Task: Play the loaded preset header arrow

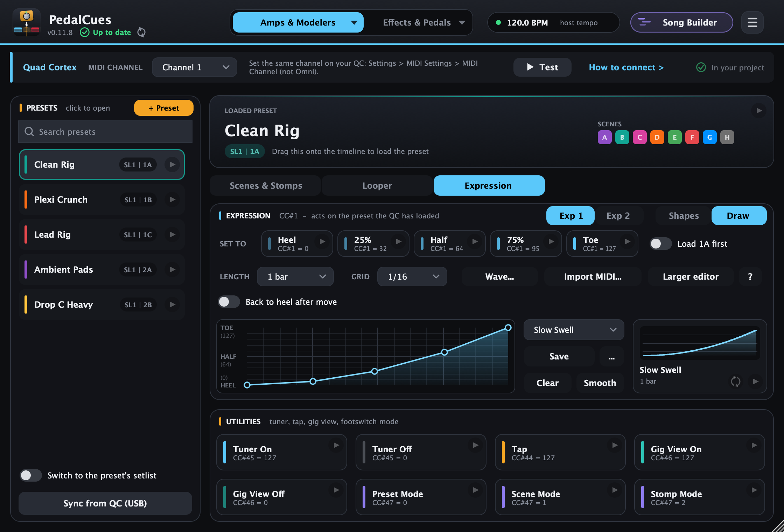Action: [x=759, y=111]
